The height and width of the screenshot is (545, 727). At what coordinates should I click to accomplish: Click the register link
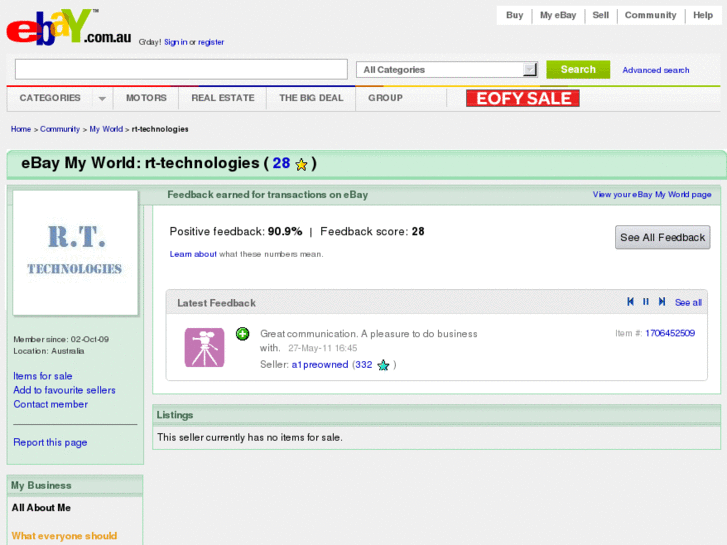click(x=211, y=42)
